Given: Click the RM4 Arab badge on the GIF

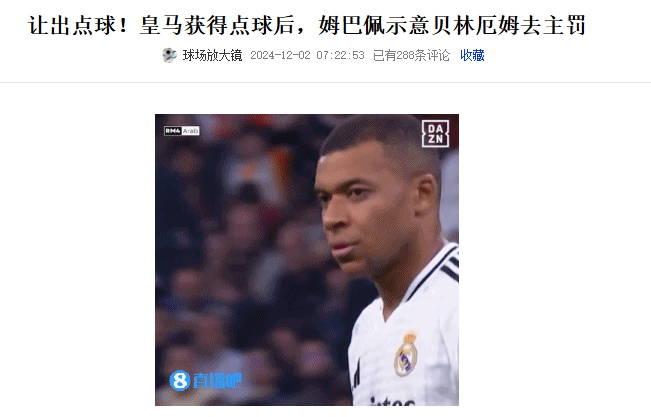Looking at the screenshot, I should tap(181, 131).
